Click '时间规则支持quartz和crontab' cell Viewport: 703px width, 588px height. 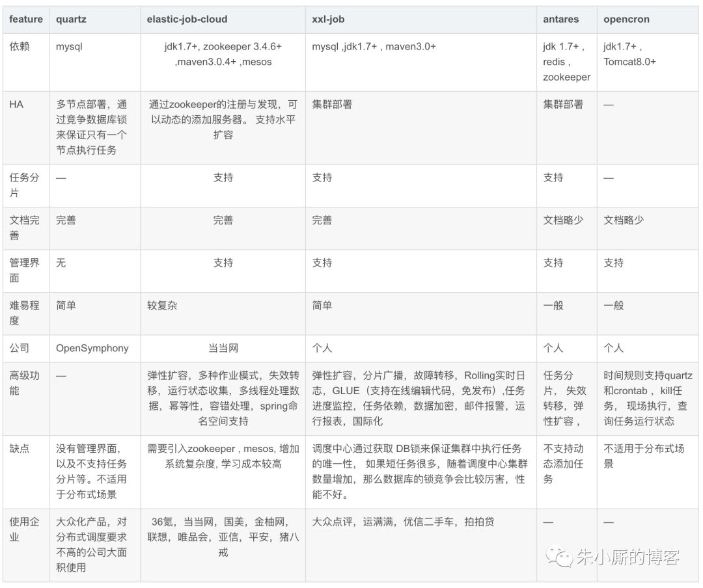click(648, 398)
